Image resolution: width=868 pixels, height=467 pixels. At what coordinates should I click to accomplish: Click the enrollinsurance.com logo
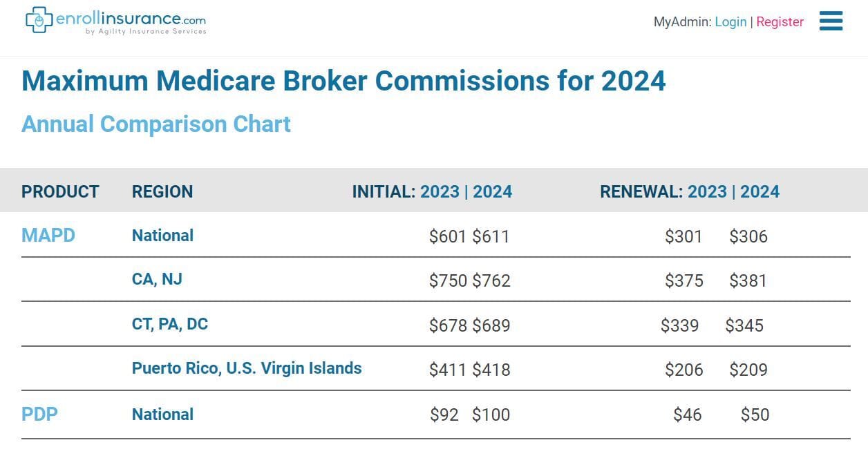click(x=115, y=21)
